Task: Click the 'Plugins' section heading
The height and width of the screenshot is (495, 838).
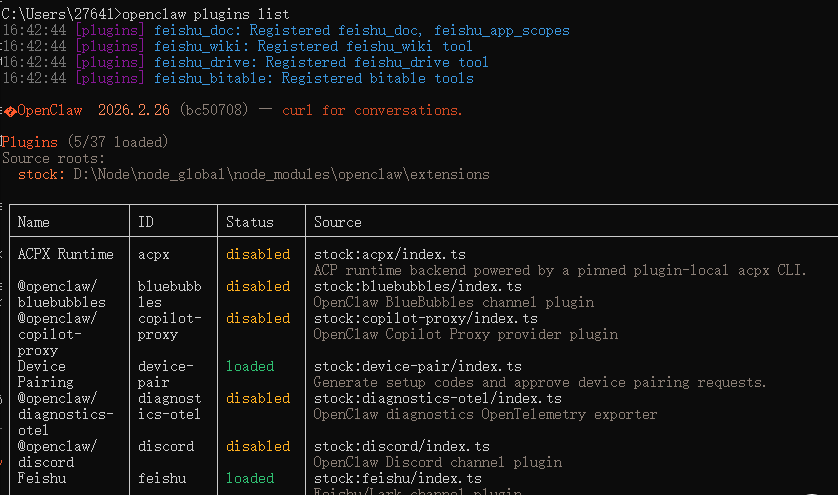Action: click(x=29, y=142)
